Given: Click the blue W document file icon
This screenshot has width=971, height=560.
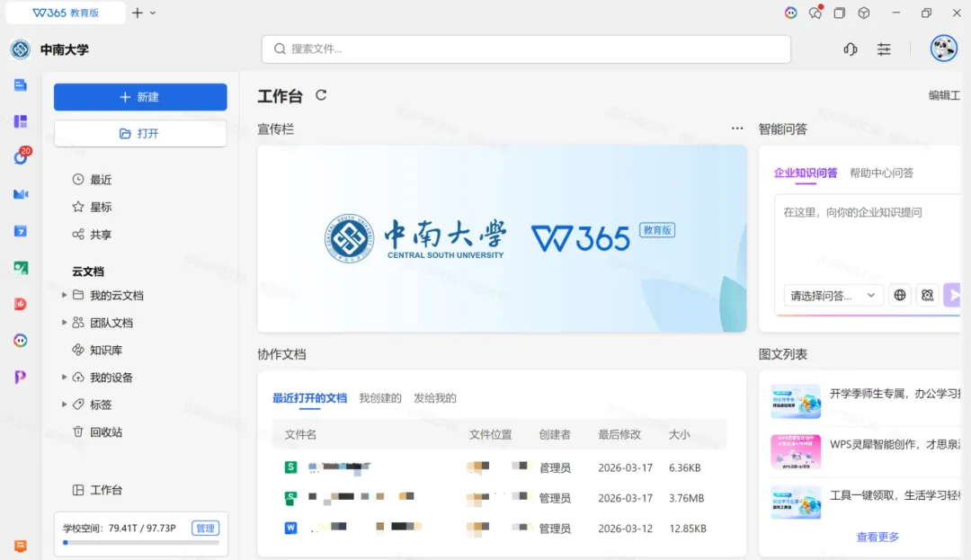Looking at the screenshot, I should (x=290, y=528).
